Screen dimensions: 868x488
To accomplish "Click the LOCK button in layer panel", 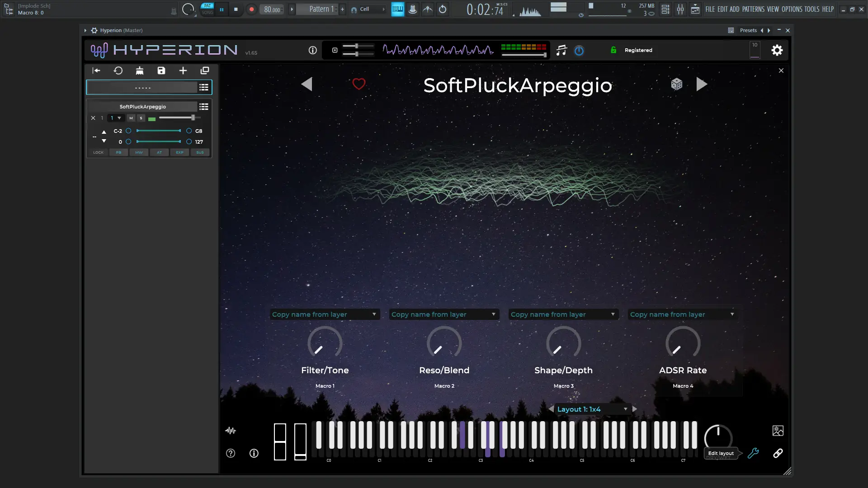I will pos(98,152).
